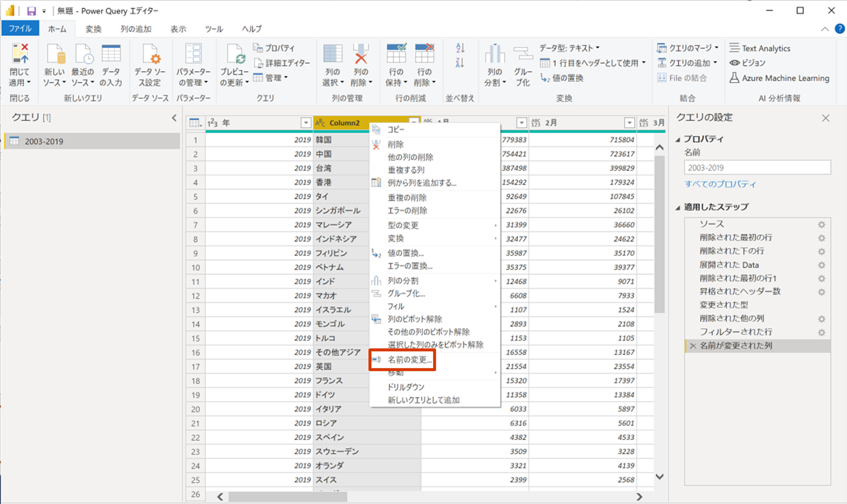Viewport: 847px width, 504px height.
Task: Collapse the Queries (クエリ) pane with the chevron
Action: click(174, 118)
